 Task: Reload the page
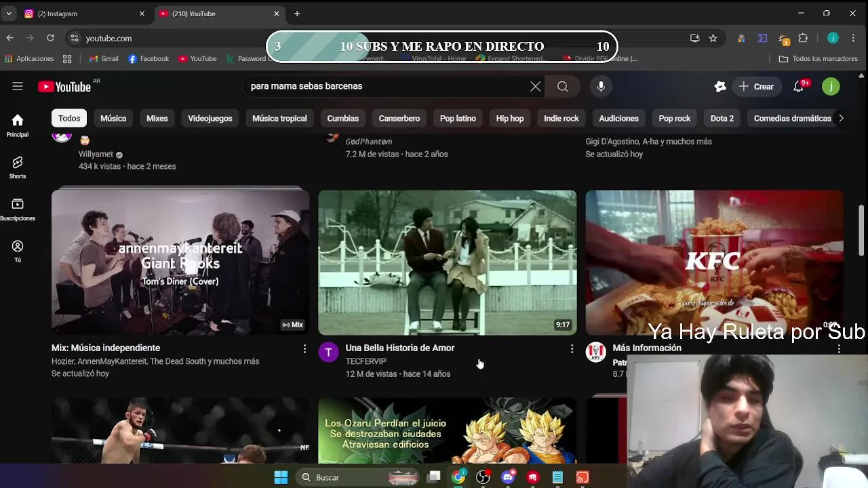[x=50, y=38]
